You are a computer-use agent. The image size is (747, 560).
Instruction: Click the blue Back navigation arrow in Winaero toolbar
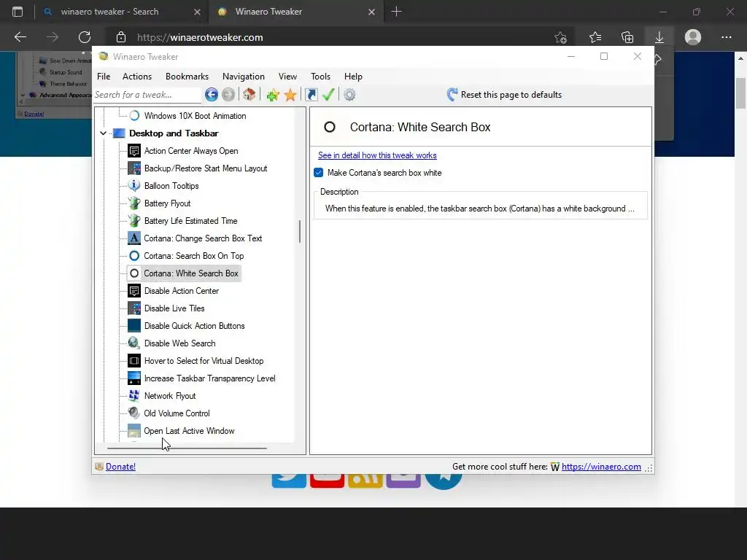click(212, 95)
